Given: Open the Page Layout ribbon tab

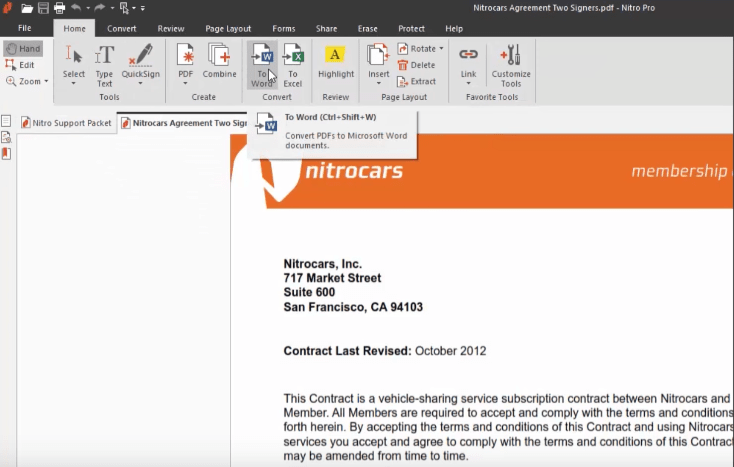Looking at the screenshot, I should (x=228, y=29).
